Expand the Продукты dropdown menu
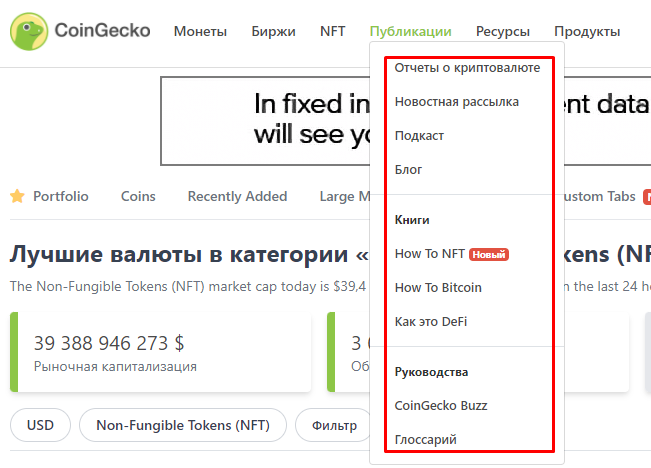 coord(587,31)
